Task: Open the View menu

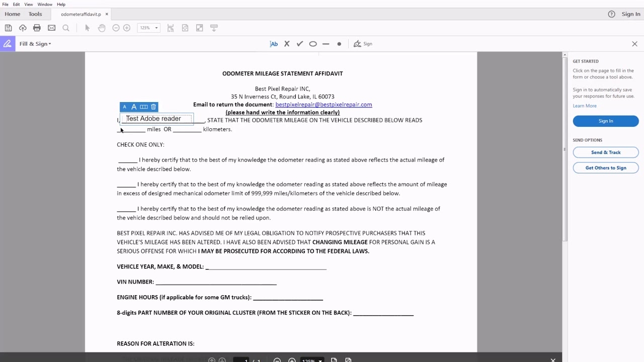Action: click(x=29, y=4)
